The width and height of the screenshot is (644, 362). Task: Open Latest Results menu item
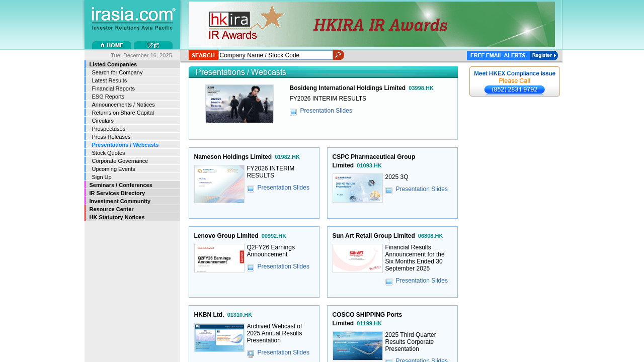coord(132,80)
